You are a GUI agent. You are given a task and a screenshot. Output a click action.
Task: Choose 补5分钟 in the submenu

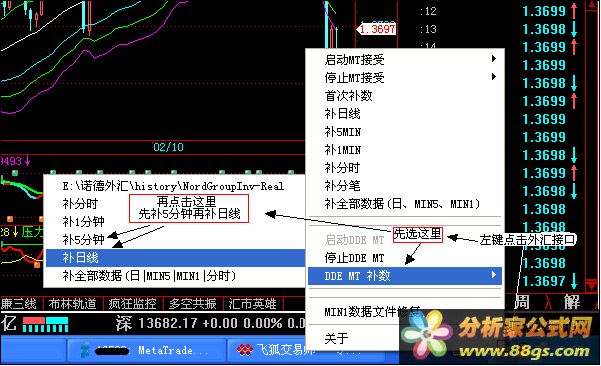(x=84, y=240)
